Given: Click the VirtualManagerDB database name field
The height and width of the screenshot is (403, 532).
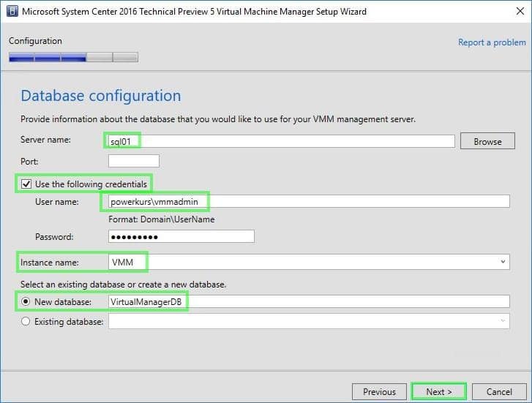Looking at the screenshot, I should [x=309, y=301].
